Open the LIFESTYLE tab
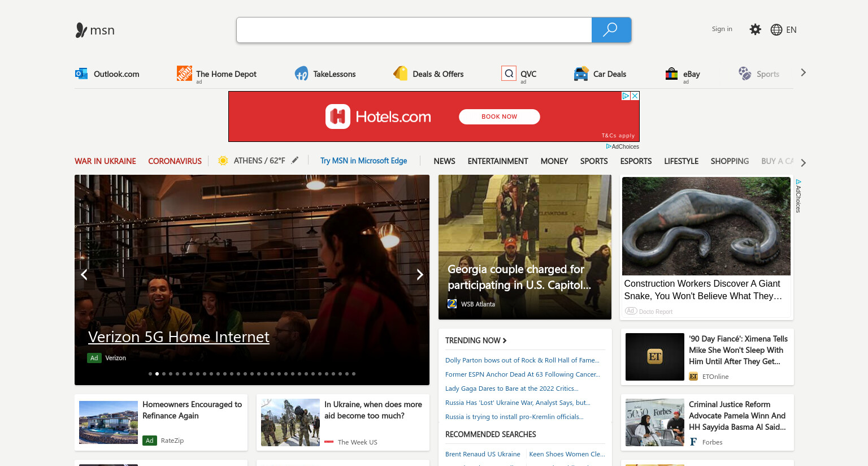The image size is (868, 466). pyautogui.click(x=682, y=161)
